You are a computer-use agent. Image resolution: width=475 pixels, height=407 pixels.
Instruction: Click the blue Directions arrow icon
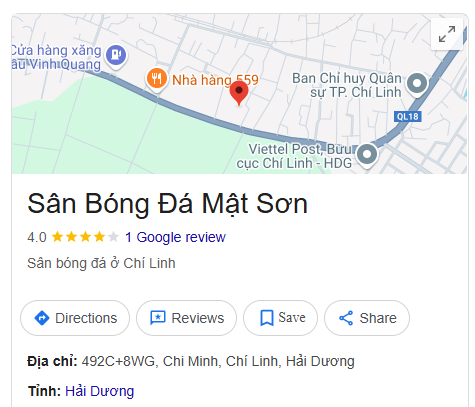[42, 318]
